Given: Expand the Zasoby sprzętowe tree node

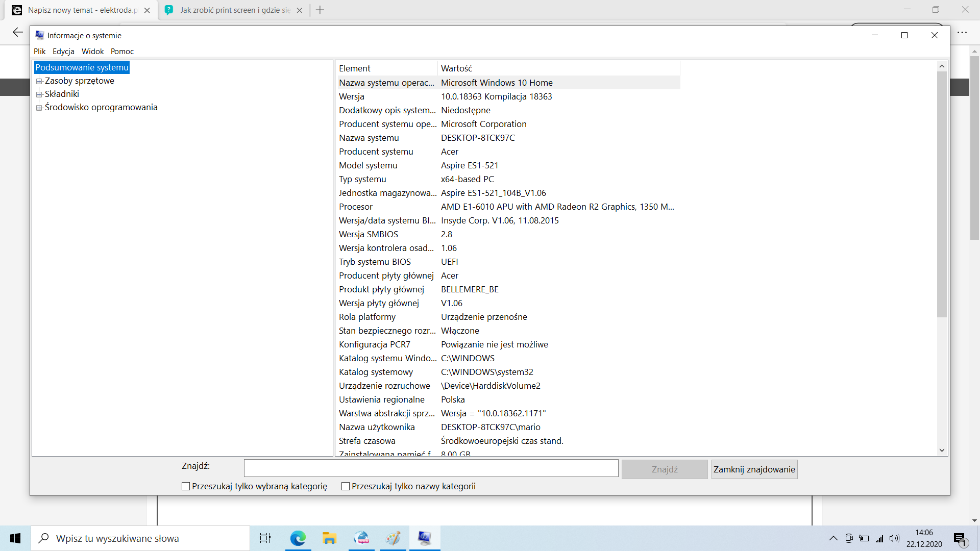Looking at the screenshot, I should [x=39, y=81].
